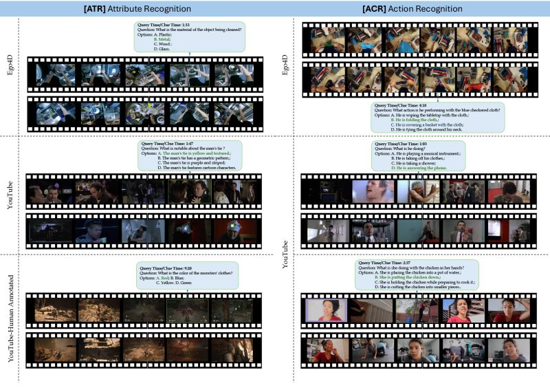The width and height of the screenshot is (550, 392).
Task: Pick the green option 'He is folding the cloth'
Action: [x=415, y=120]
